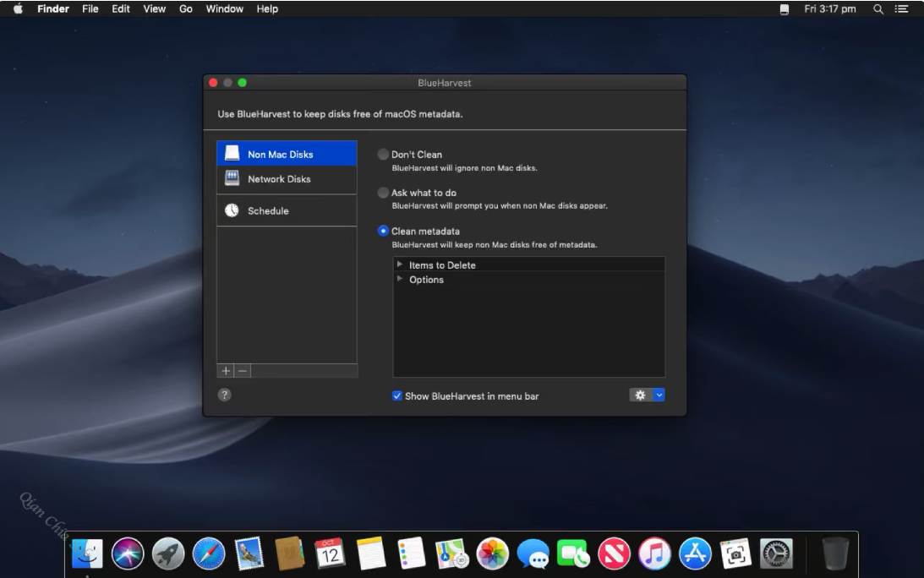This screenshot has width=924, height=578.
Task: Open the Apple menu
Action: 18,8
